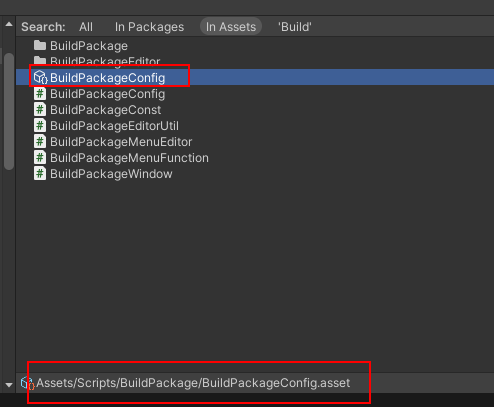Click the BuildPackageWindow script icon
Viewport: 494px width, 407px height.
(40, 174)
